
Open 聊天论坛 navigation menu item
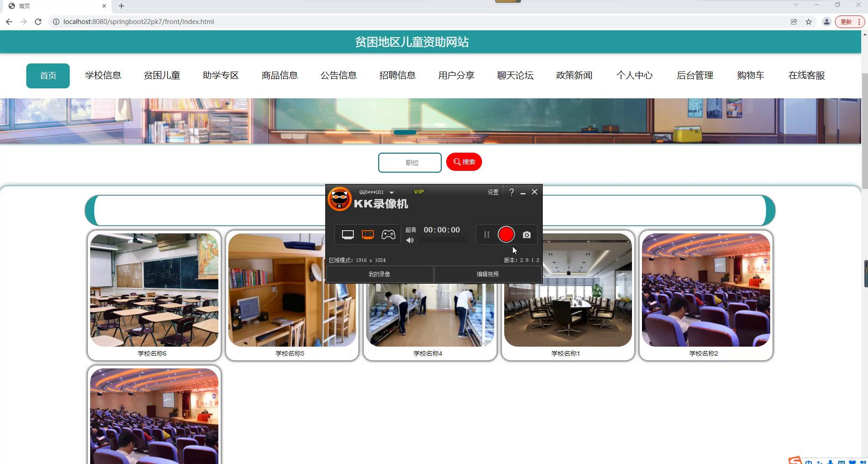(516, 76)
